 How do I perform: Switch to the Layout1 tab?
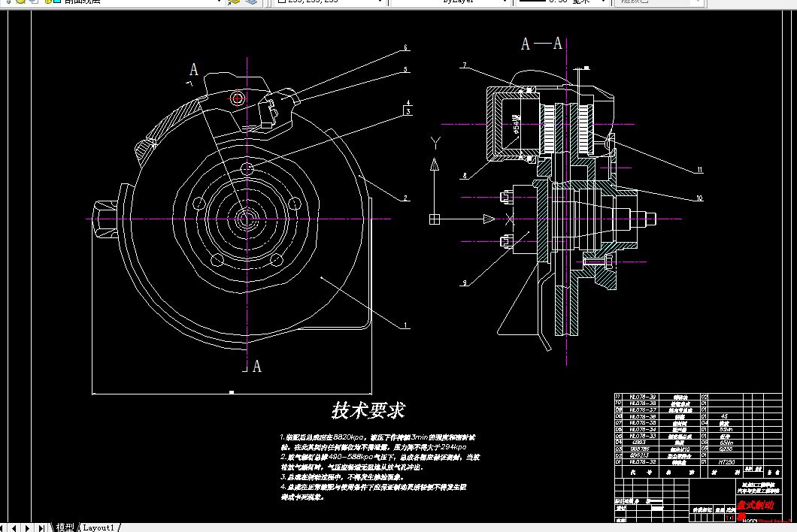click(98, 527)
